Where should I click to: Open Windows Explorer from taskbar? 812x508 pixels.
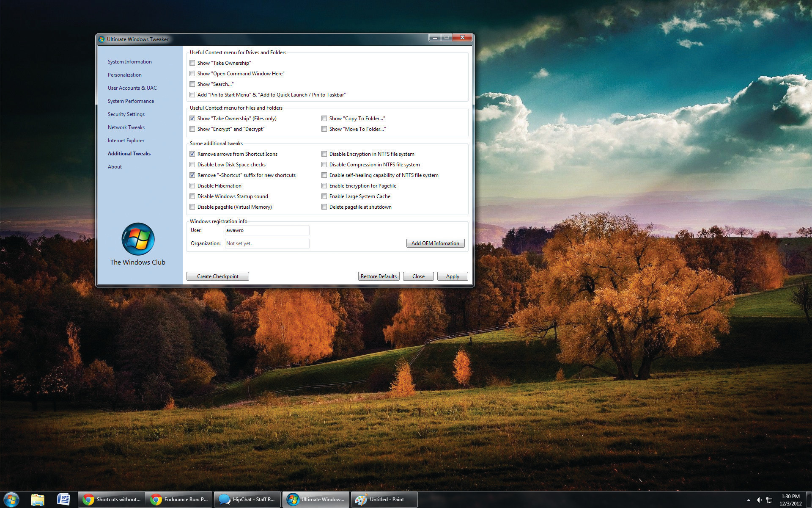[38, 500]
